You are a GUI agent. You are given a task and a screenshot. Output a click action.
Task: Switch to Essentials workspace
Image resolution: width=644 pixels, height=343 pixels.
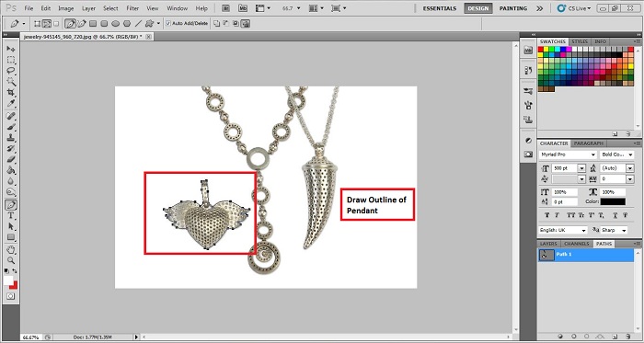pos(440,8)
